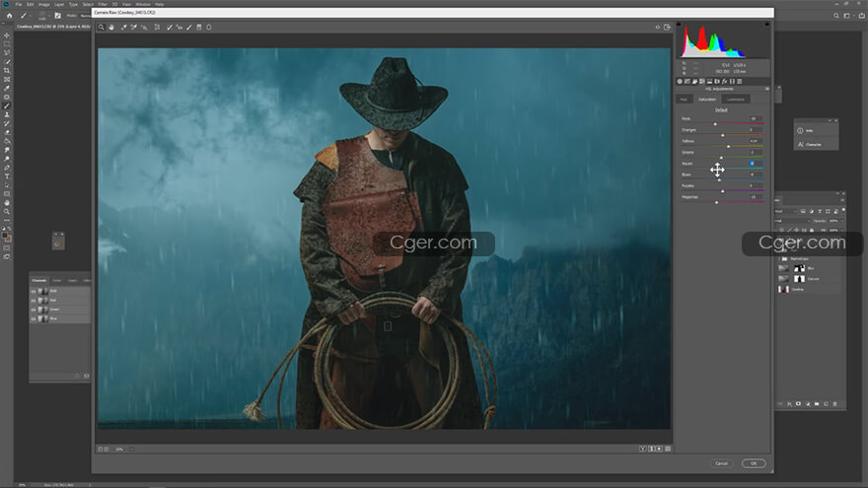The width and height of the screenshot is (868, 488).
Task: Select the White Balance eyedropper in Camera Raw
Action: point(124,28)
